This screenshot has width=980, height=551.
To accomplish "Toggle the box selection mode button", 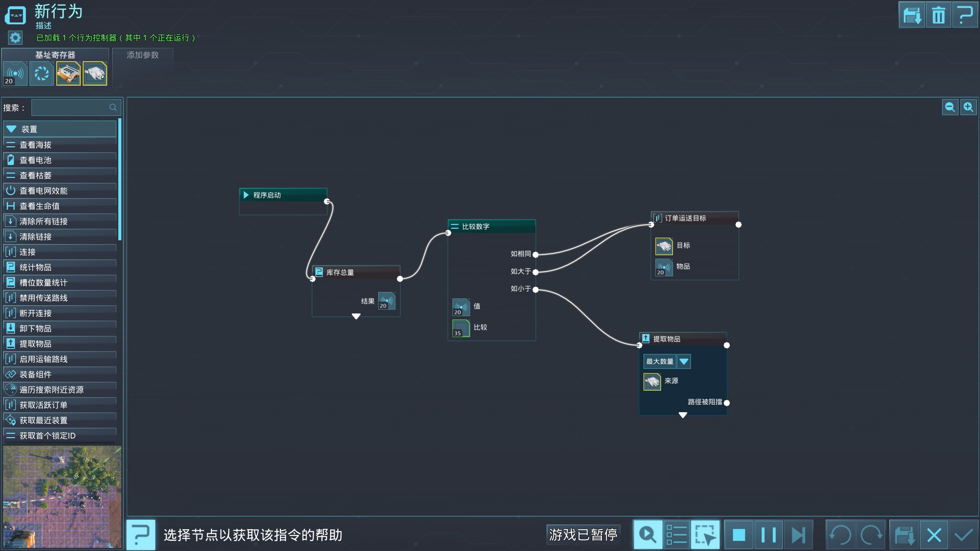I will click(x=705, y=535).
